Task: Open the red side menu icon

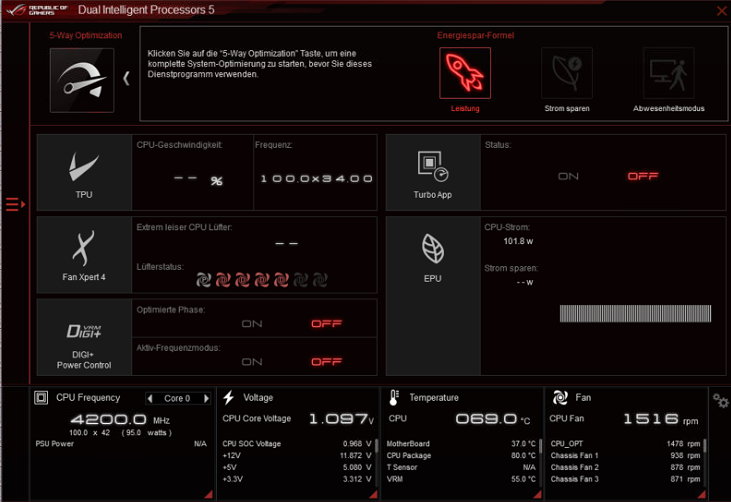Action: coord(15,204)
